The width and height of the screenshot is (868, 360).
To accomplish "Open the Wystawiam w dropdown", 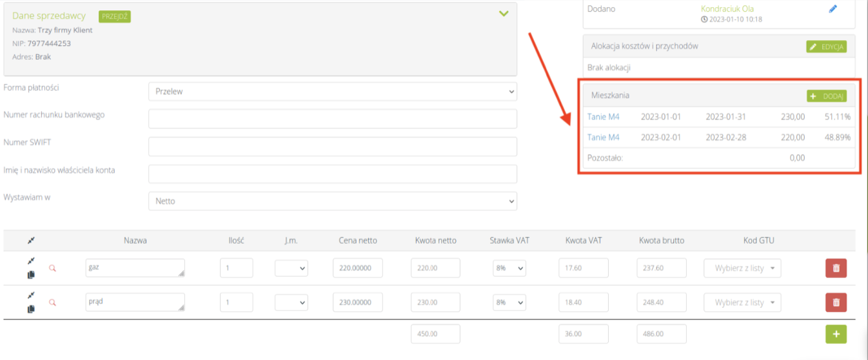I will pyautogui.click(x=332, y=201).
